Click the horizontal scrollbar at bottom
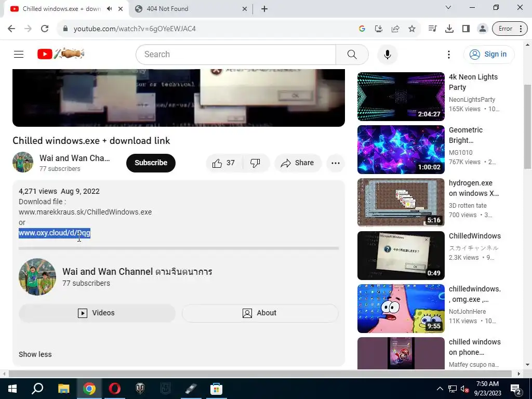This screenshot has width=532, height=399. tap(260, 374)
